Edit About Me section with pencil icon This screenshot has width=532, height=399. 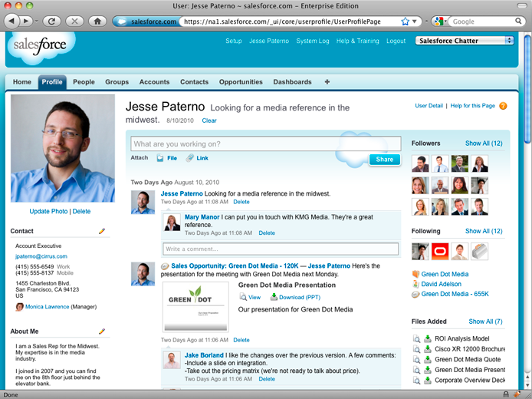[x=102, y=331]
